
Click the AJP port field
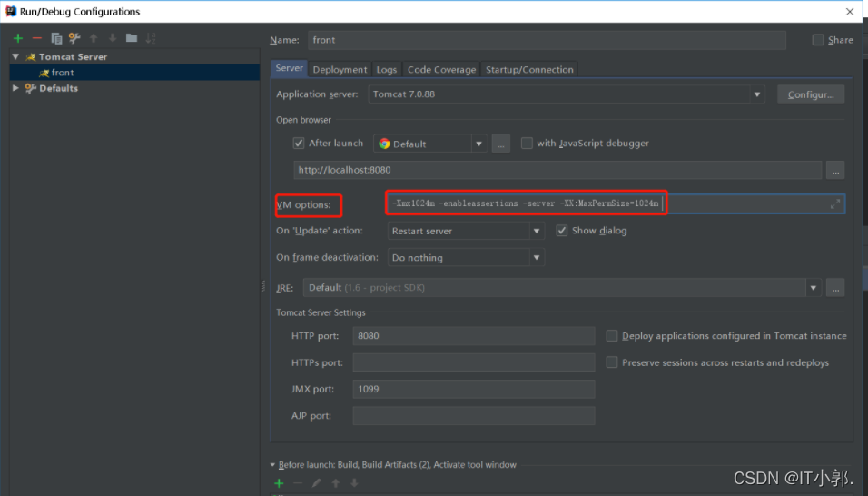(x=474, y=415)
